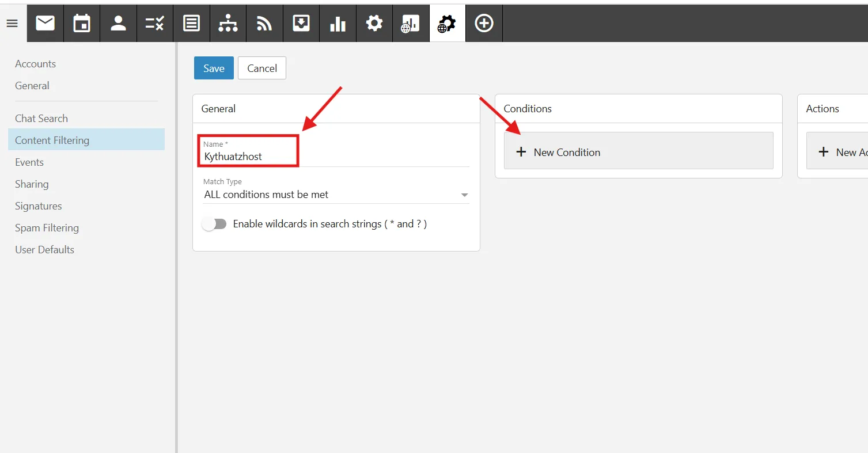Go to Accounts in the sidebar
Screen dimensions: 868x453
35,64
